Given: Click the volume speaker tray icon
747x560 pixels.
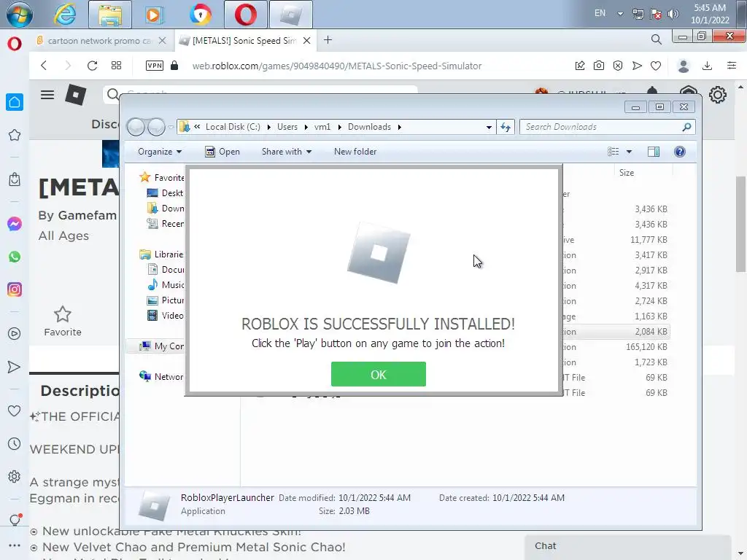Looking at the screenshot, I should [x=673, y=15].
